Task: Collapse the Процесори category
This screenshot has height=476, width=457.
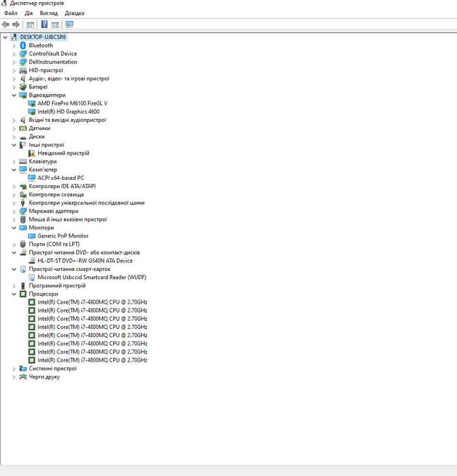Action: coord(14,294)
